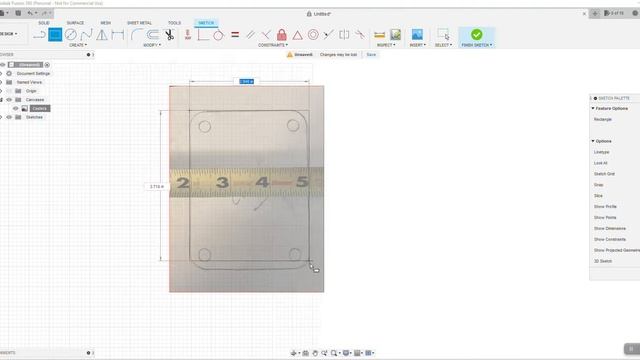Open Display Settings in bottom navigation bar
Viewport: 640px width, 360px height.
pyautogui.click(x=346, y=353)
